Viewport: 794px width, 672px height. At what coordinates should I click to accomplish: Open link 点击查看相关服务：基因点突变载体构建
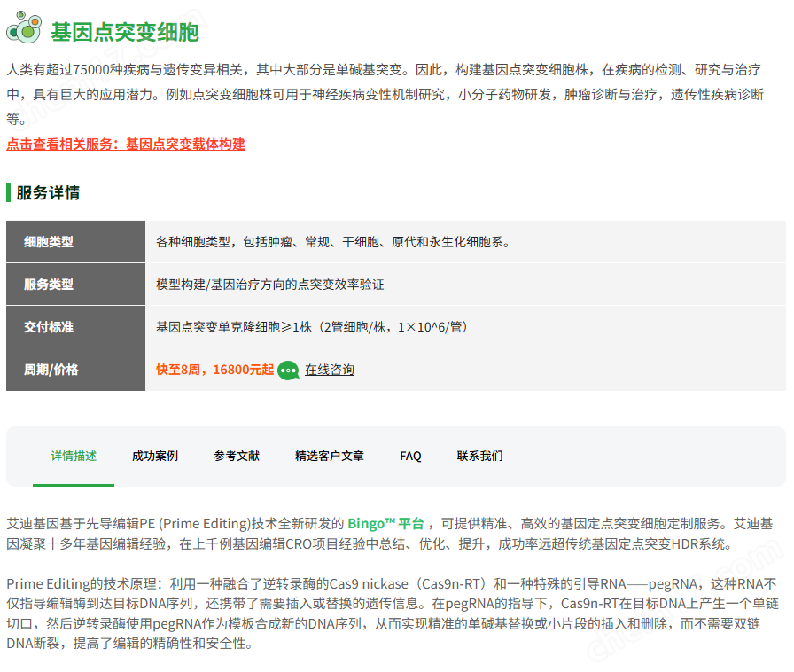(126, 145)
